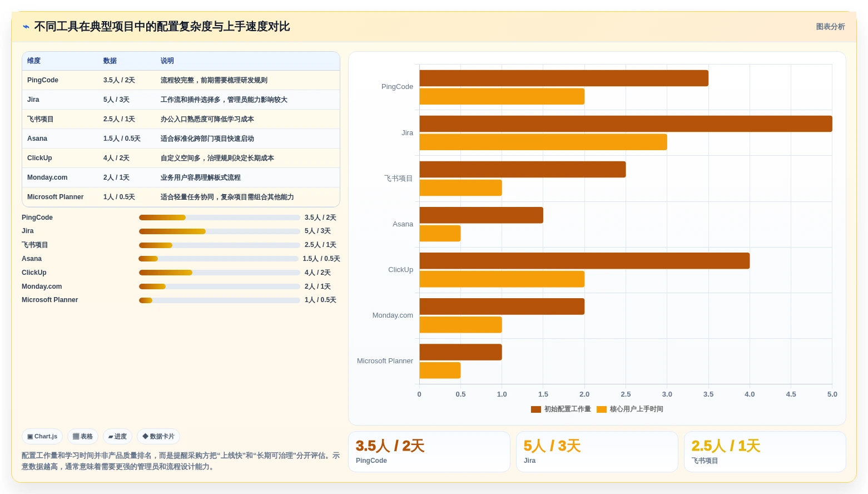Click PingCode dark brown chart bar
The width and height of the screenshot is (868, 494).
coord(564,78)
